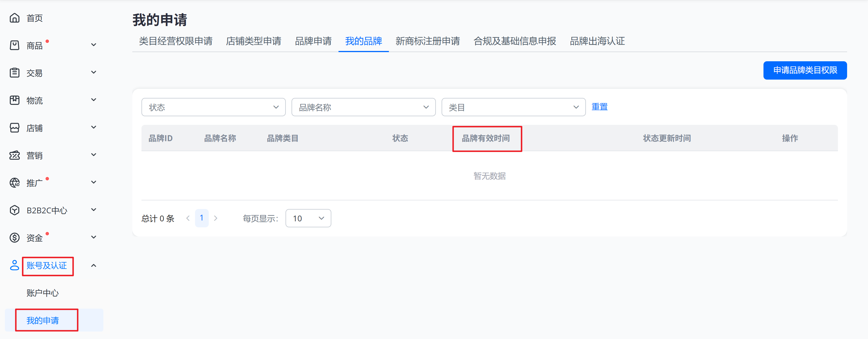Click the package icon for 物流
This screenshot has height=339, width=868.
point(15,100)
